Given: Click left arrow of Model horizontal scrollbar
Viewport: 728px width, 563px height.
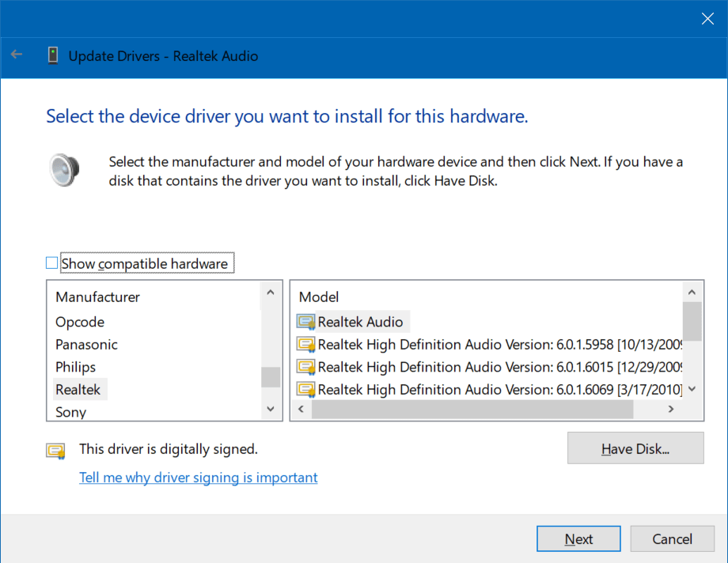Looking at the screenshot, I should [301, 409].
